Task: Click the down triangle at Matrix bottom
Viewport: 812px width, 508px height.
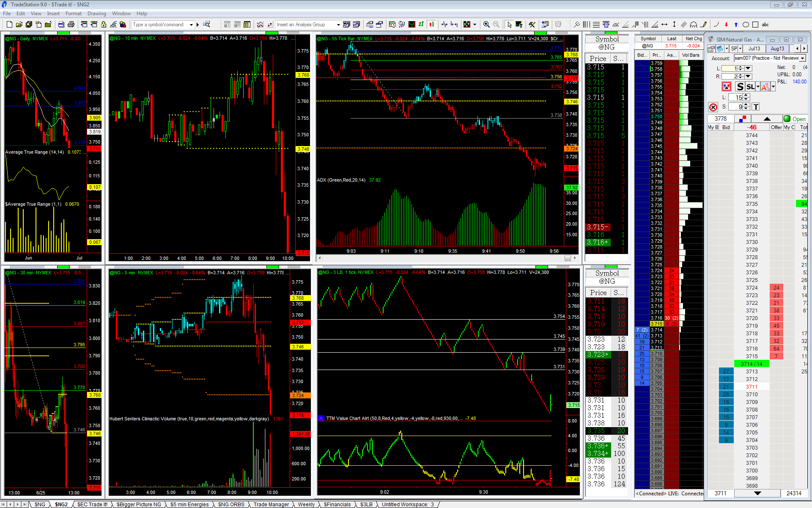Action: pos(757,493)
